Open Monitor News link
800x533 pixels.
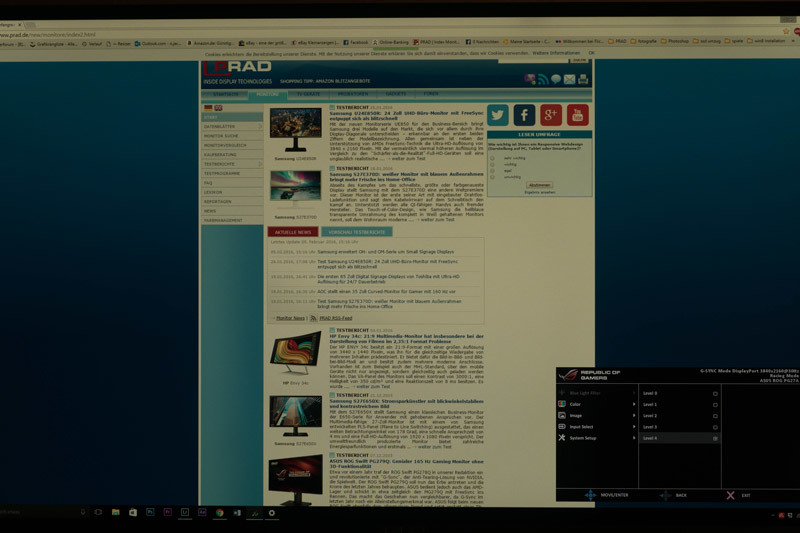(x=290, y=318)
